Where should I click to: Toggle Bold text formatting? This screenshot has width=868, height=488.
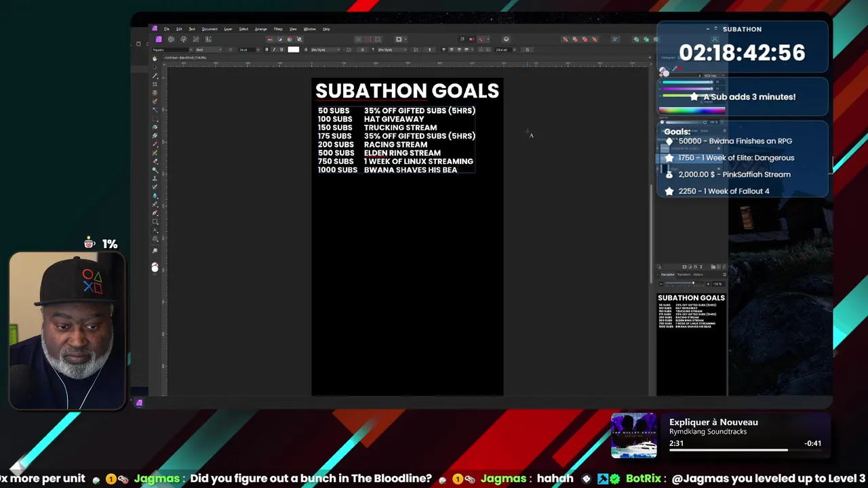click(267, 49)
